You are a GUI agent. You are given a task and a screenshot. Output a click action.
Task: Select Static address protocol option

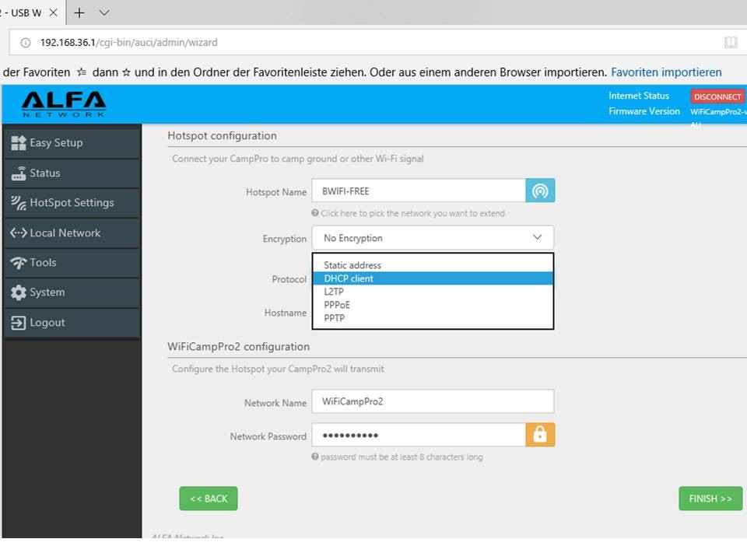click(x=433, y=265)
